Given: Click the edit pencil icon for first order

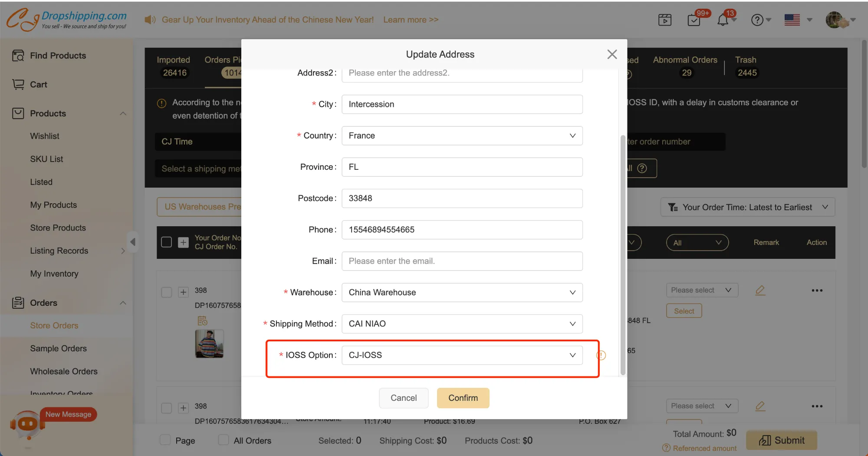Looking at the screenshot, I should point(760,290).
